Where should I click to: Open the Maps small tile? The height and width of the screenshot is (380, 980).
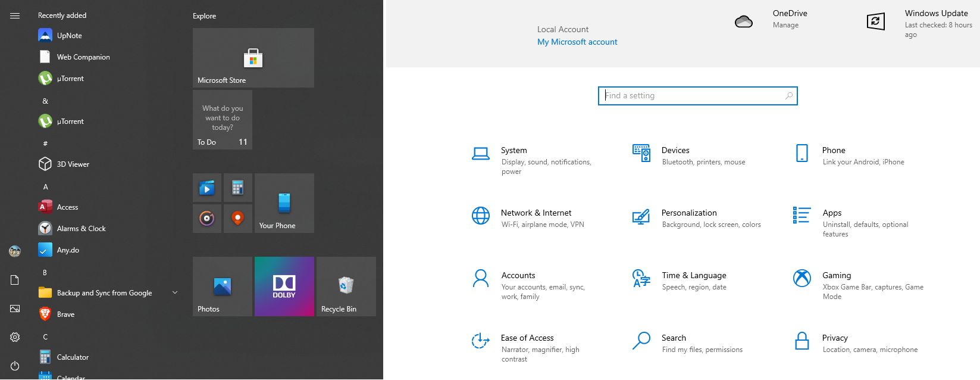[238, 219]
